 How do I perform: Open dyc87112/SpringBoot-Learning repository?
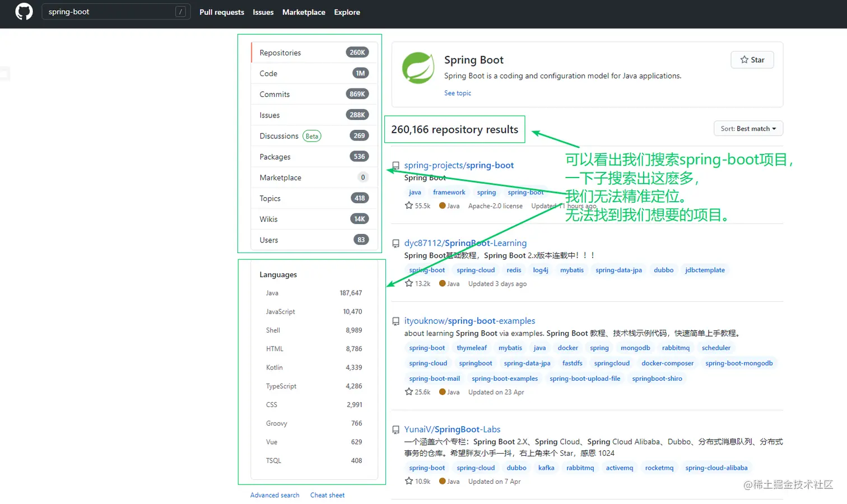click(x=466, y=243)
